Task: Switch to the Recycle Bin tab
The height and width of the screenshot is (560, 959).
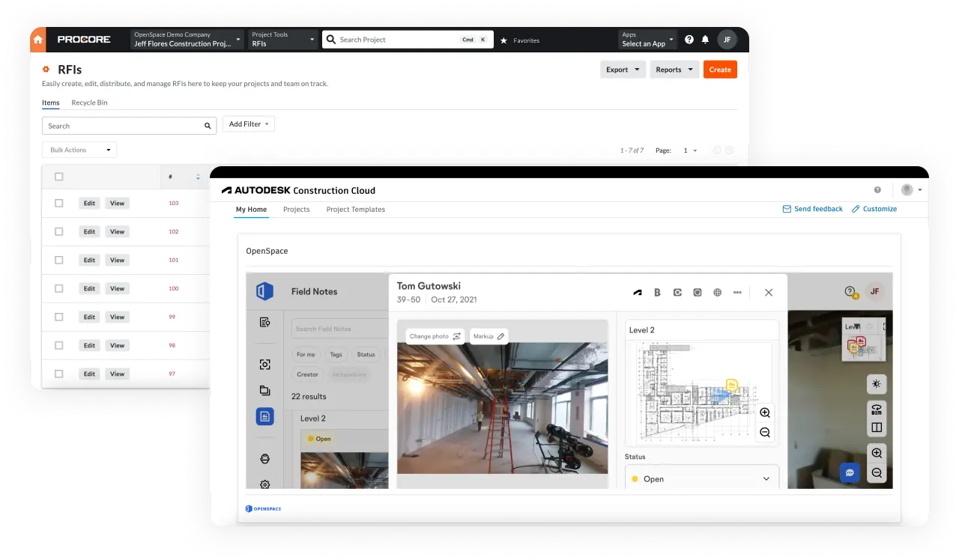Action: click(x=89, y=103)
